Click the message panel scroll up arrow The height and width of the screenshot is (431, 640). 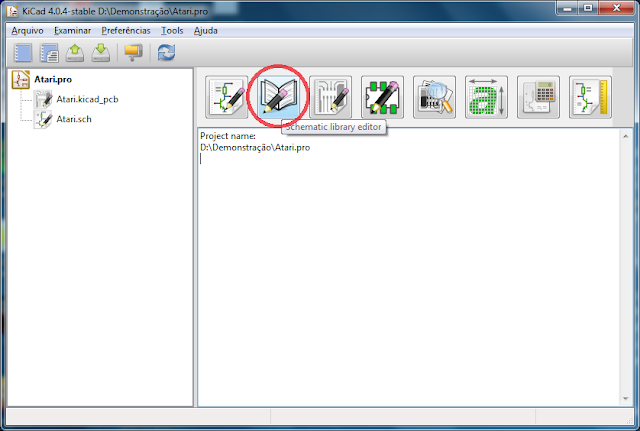[626, 136]
